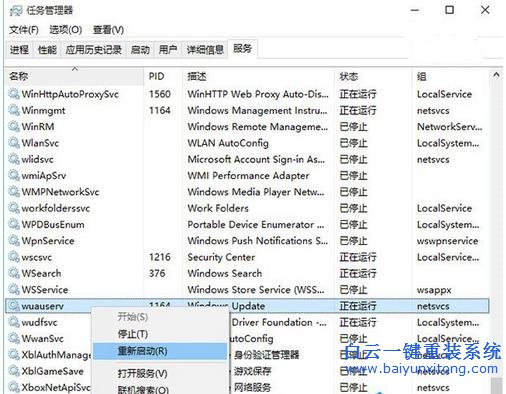The image size is (506, 394).
Task: Click the description 'WLAN AutoConfig'
Action: 228,143
